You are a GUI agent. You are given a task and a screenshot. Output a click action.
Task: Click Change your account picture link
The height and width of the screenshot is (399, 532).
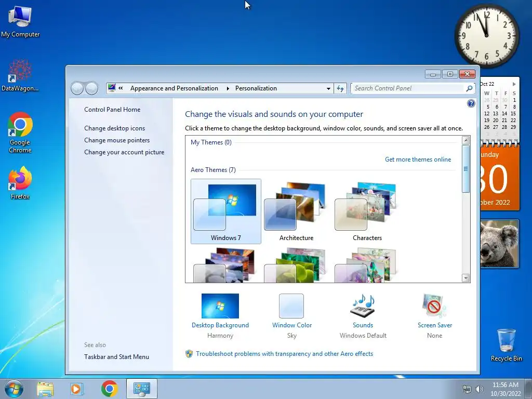click(x=124, y=152)
